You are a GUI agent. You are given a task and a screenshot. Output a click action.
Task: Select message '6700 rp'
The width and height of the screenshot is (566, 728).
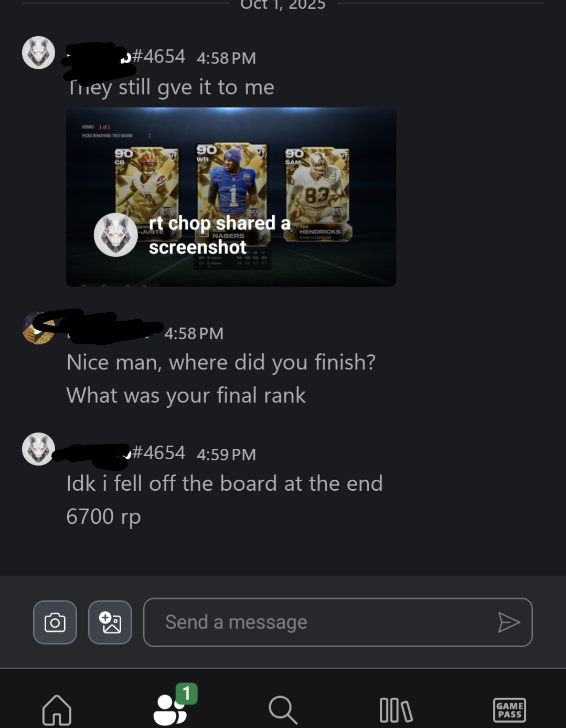(x=104, y=516)
